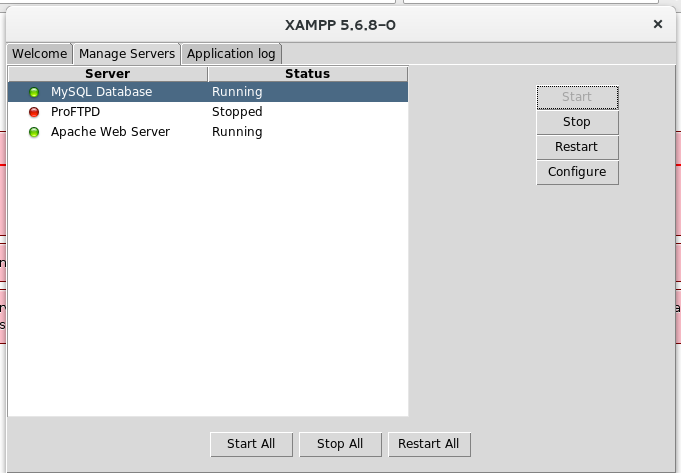This screenshot has height=473, width=681.
Task: Select the MySQL Database row
Action: [208, 92]
